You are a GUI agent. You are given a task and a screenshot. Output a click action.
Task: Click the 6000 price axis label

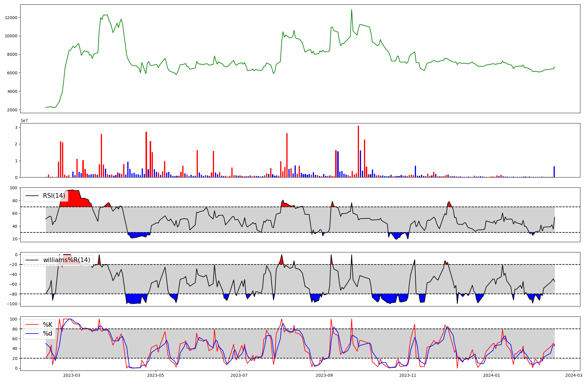coord(12,73)
